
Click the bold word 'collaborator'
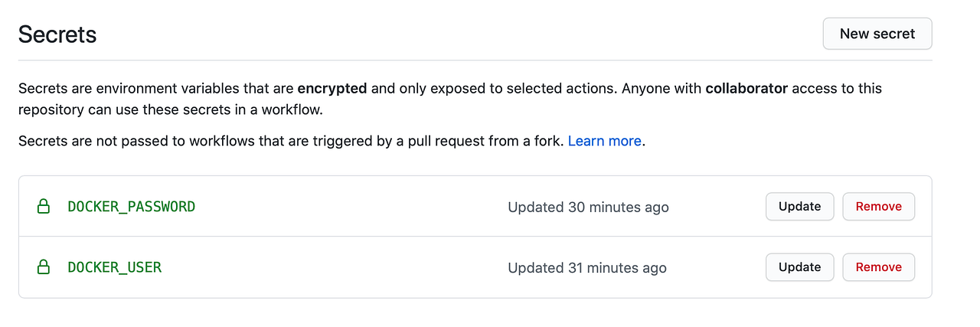tap(746, 88)
